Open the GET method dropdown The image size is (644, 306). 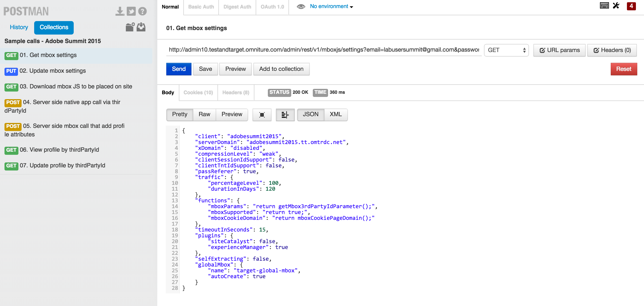(x=506, y=50)
